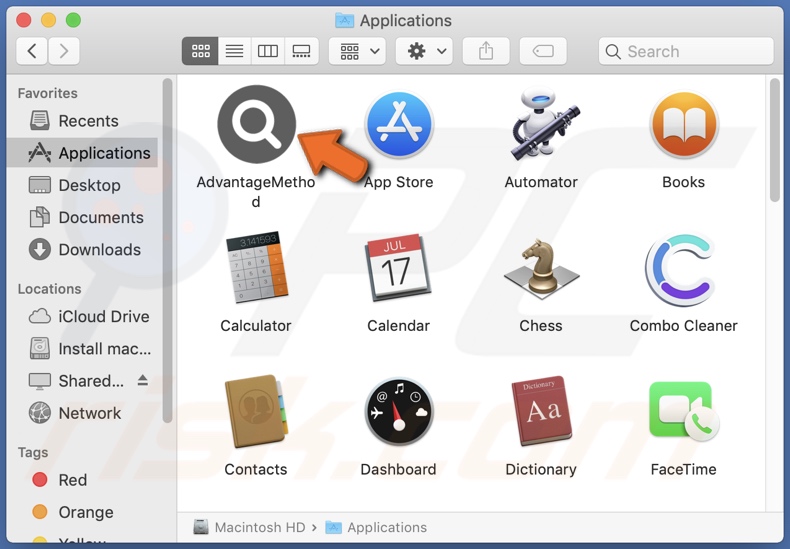
Task: Click Applications in the path bar
Action: click(376, 527)
